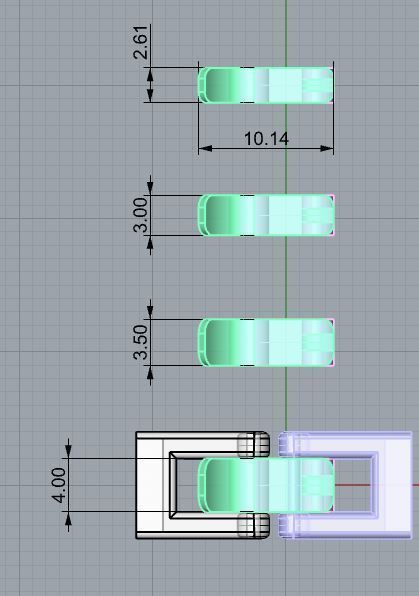Screen dimensions: 419x596
Task: Select the green link dimensioned 3.50
Action: click(x=266, y=342)
